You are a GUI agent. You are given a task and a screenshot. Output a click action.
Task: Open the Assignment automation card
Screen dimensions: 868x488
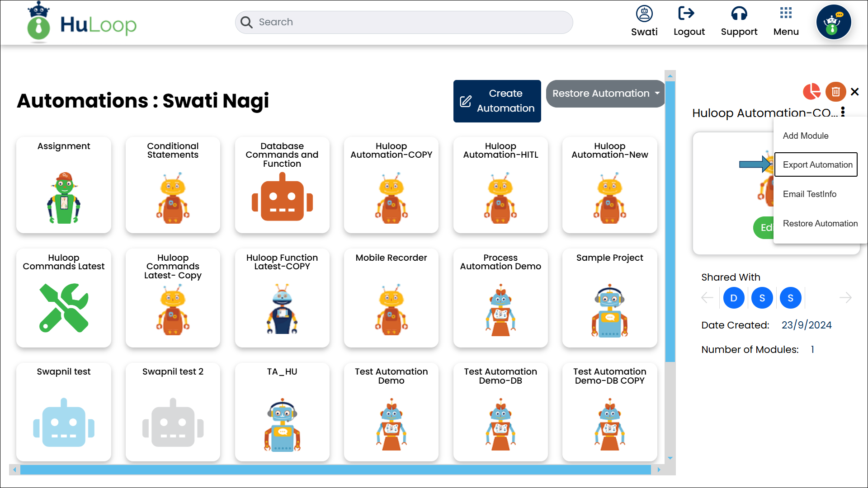(x=64, y=185)
